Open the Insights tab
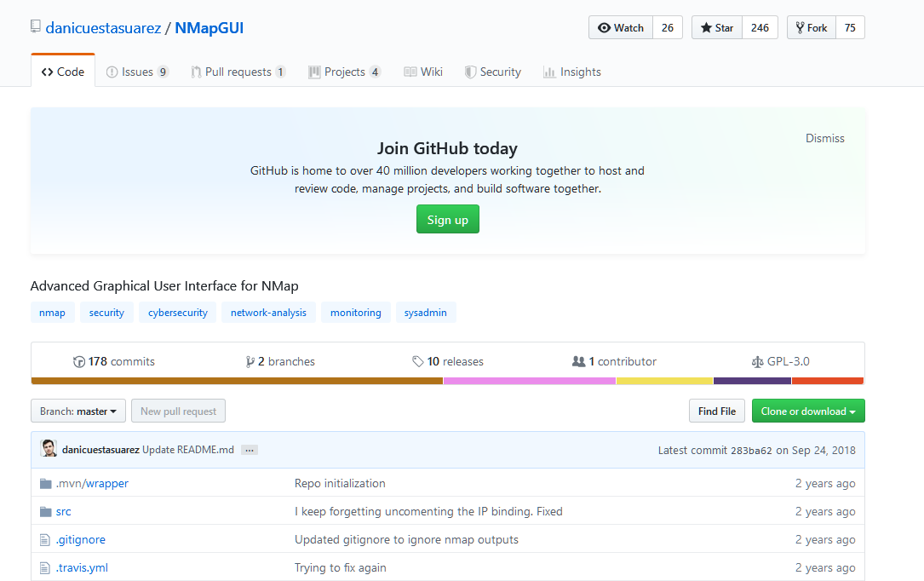 click(571, 72)
